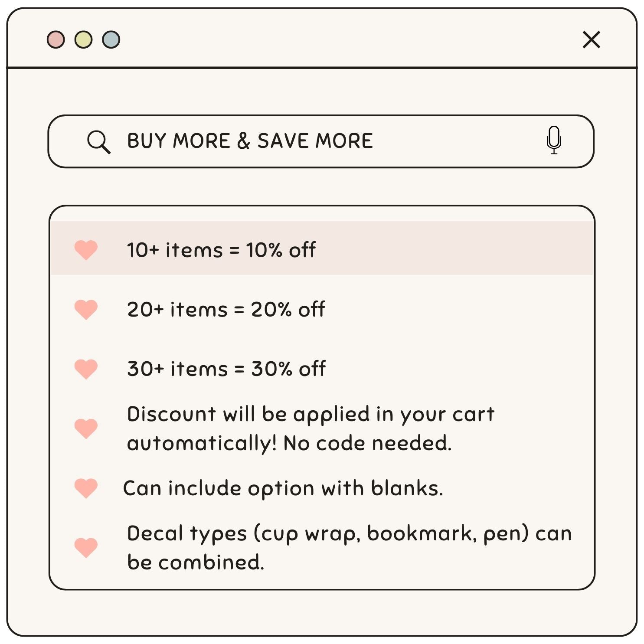Click the heart beside 30+ items
Image resolution: width=644 pixels, height=644 pixels.
86,369
